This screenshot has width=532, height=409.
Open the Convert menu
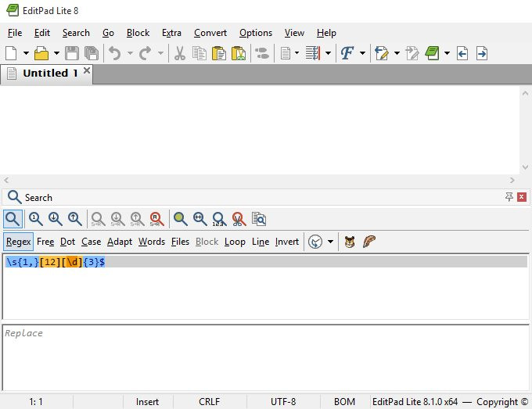point(210,33)
